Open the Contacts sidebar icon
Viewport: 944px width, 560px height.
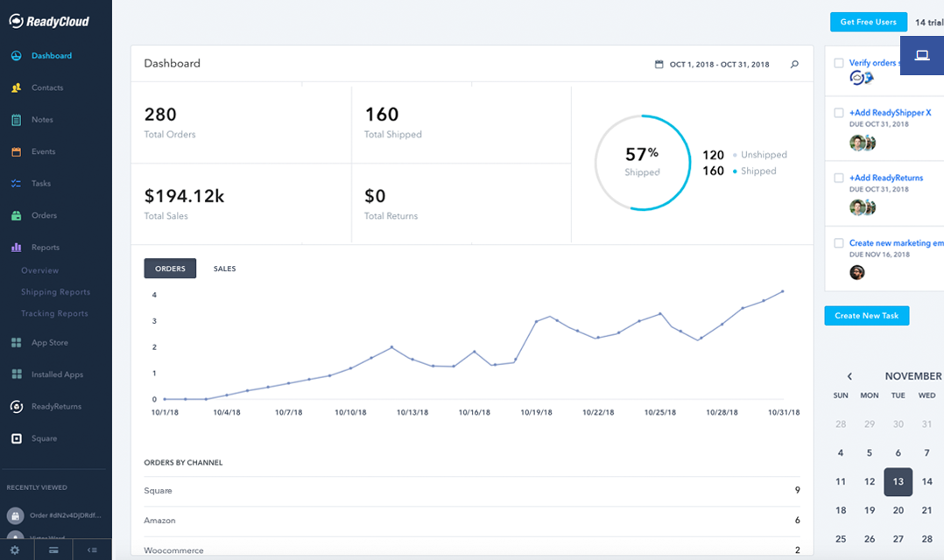(x=17, y=87)
